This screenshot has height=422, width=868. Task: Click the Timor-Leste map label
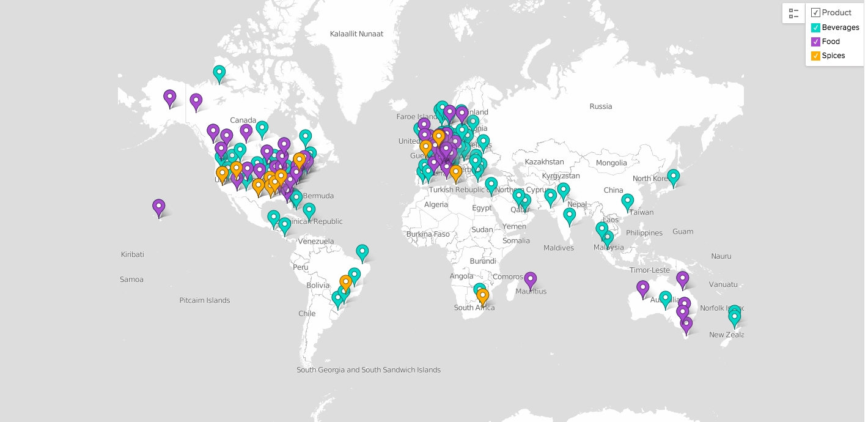click(x=650, y=270)
